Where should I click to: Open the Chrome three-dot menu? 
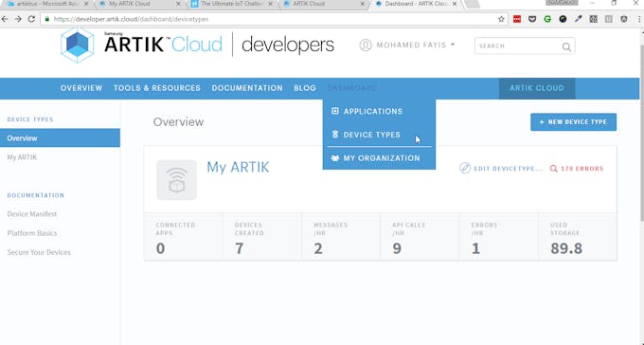[x=640, y=19]
